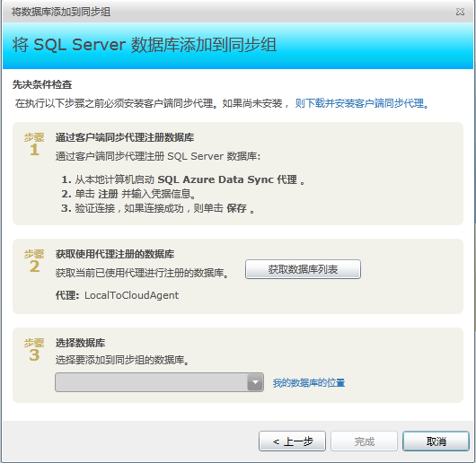Close the 将数据库添加到同步组 dialog
Viewport: 476px width, 463px height.
pos(460,12)
